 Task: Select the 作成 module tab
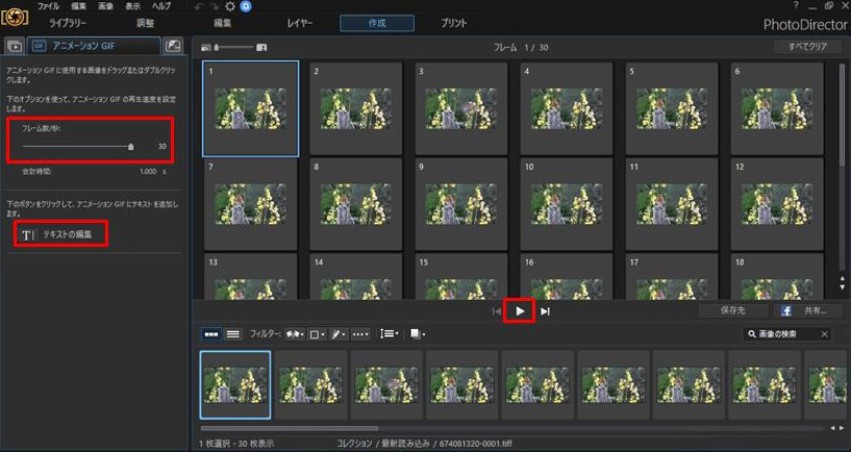point(377,23)
